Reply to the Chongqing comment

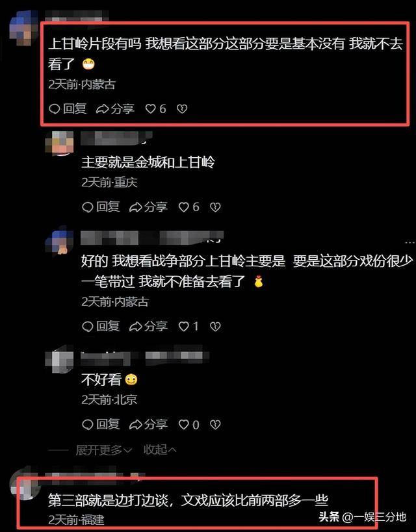(101, 207)
